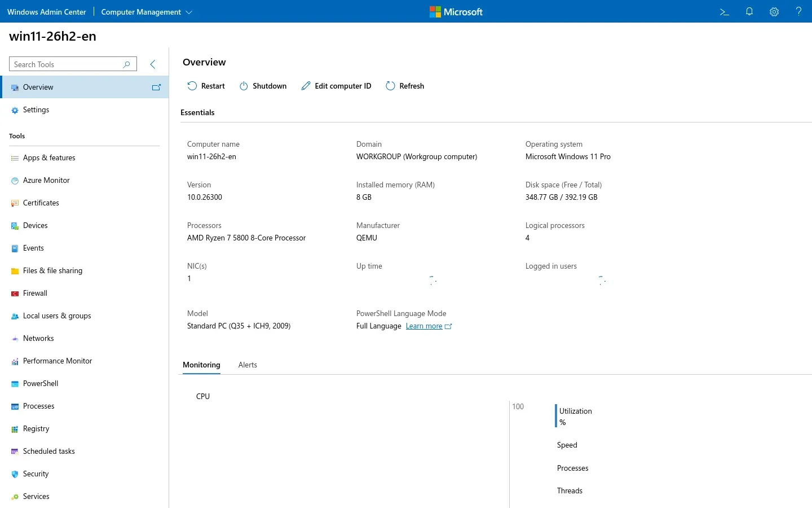Click the PowerShell tool icon in sidebar
Image resolution: width=812 pixels, height=508 pixels.
coord(15,384)
